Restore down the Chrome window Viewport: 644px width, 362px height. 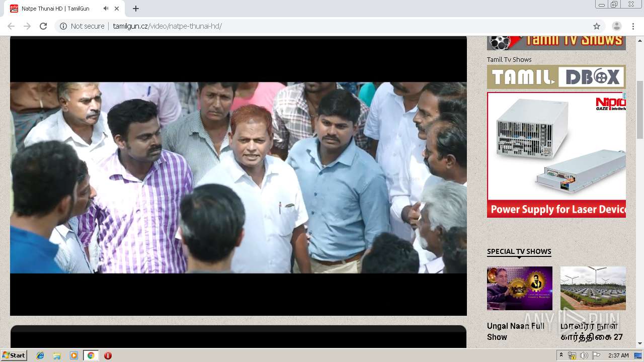614,5
